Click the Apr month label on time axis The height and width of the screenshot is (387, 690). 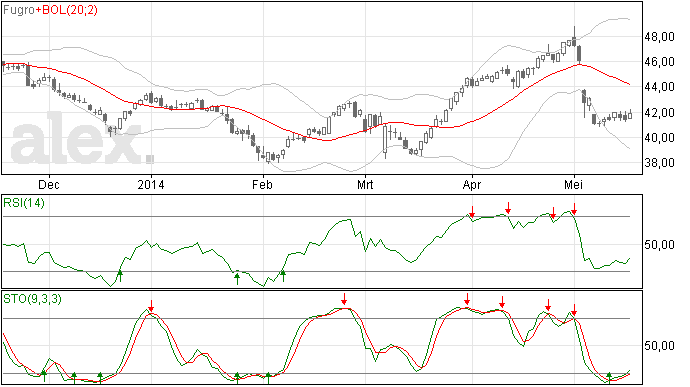[x=472, y=184]
